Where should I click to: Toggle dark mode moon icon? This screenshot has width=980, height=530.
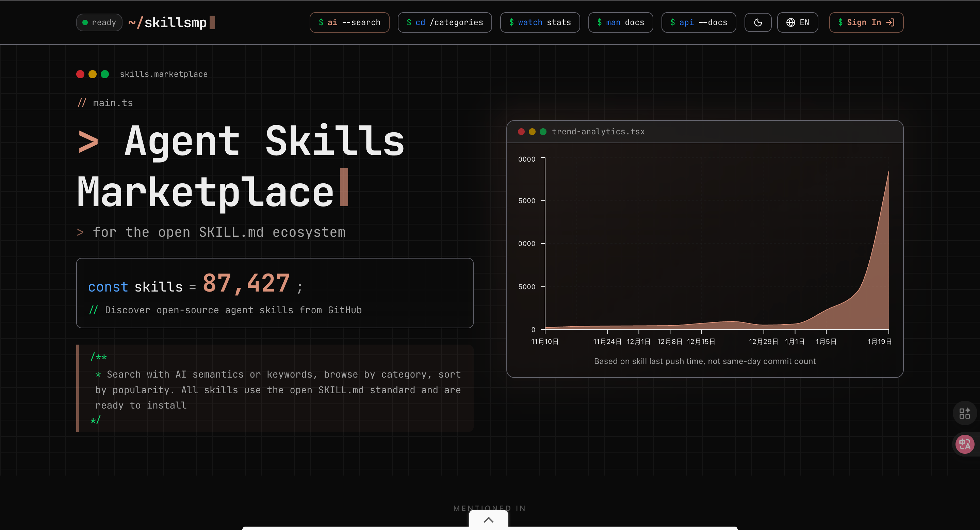[x=757, y=22]
